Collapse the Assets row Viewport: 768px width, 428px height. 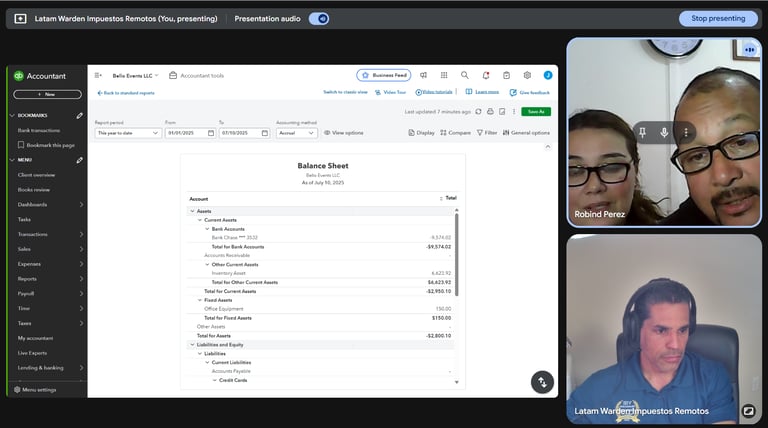coord(192,211)
